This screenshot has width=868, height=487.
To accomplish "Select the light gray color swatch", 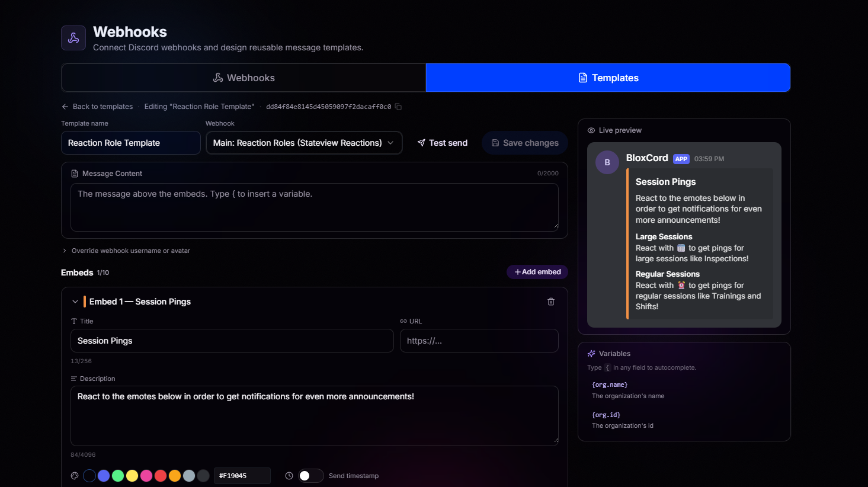I will [x=189, y=476].
